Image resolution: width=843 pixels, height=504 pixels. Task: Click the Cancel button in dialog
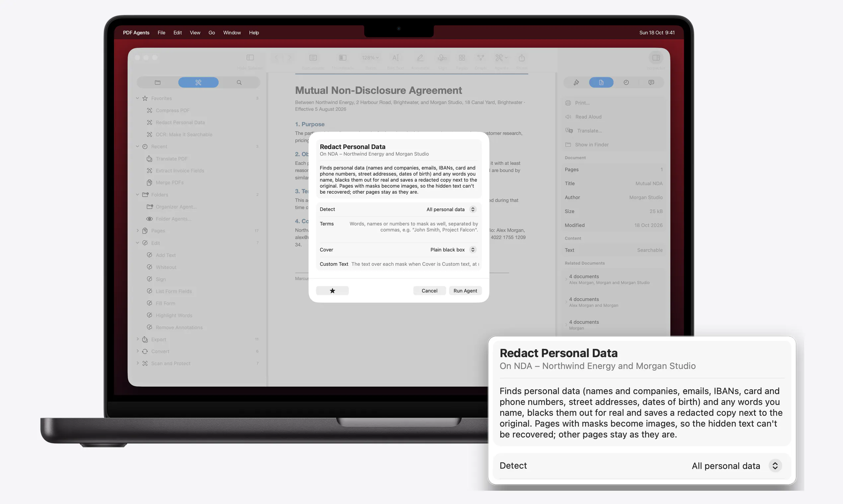(429, 291)
